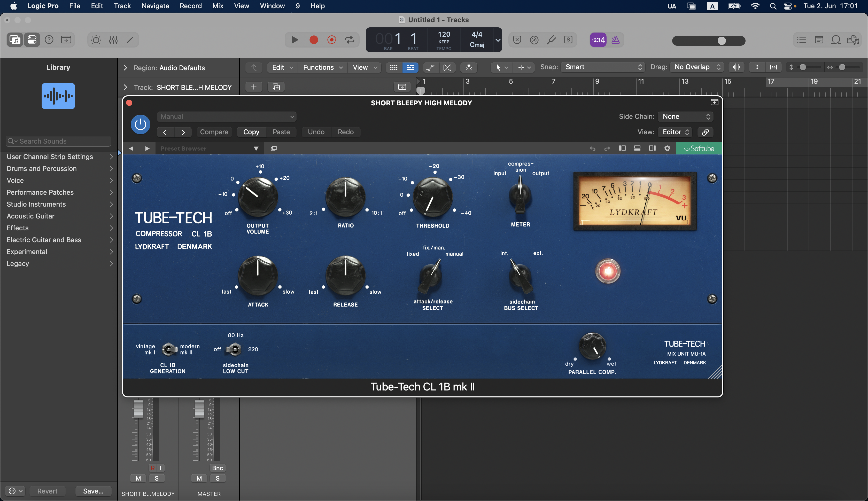This screenshot has height=501, width=868.
Task: Start playback with the Play button
Action: tap(294, 40)
